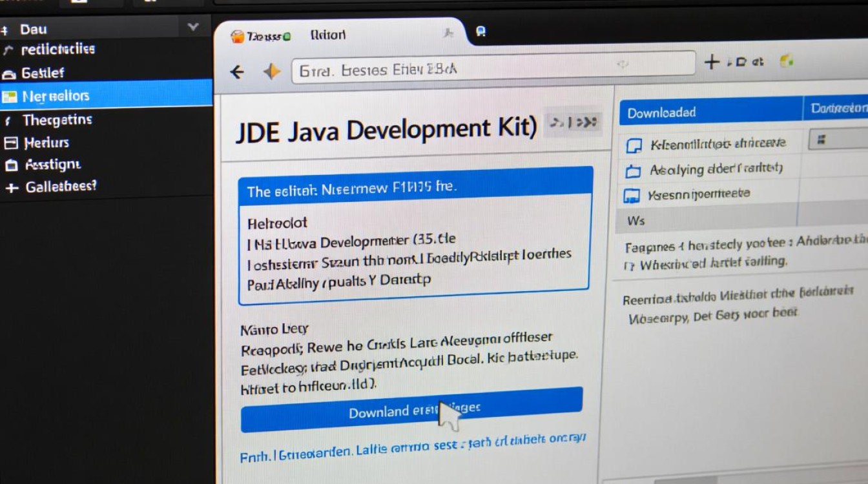
Task: Select 'Thergetins' in the left sidebar
Action: pos(57,120)
